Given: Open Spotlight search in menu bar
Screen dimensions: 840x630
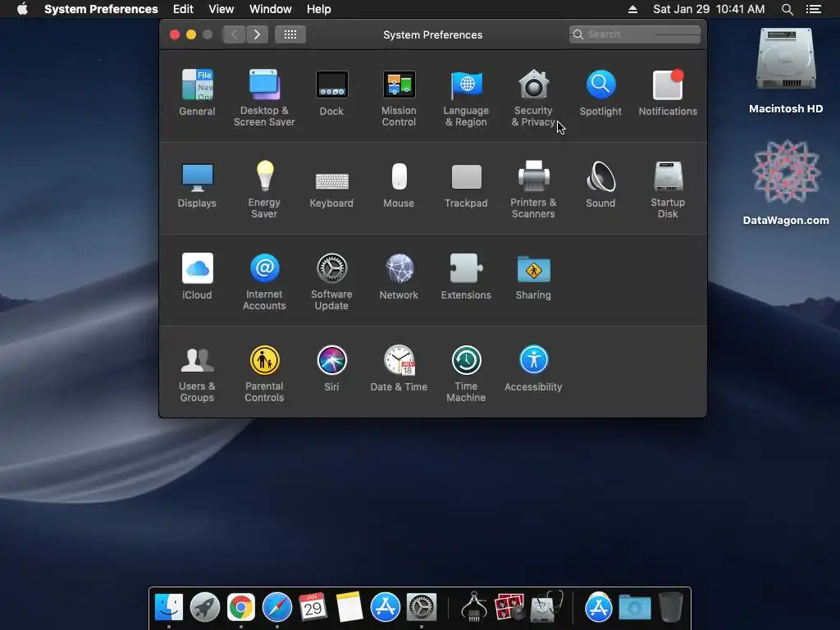Looking at the screenshot, I should point(787,9).
